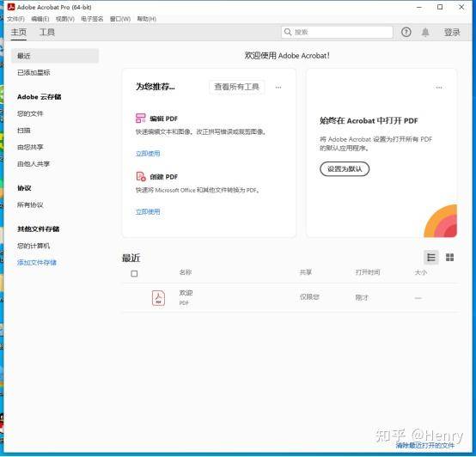Screen dimensions: 476x457
Task: Open the notifications bell icon
Action: tap(425, 32)
